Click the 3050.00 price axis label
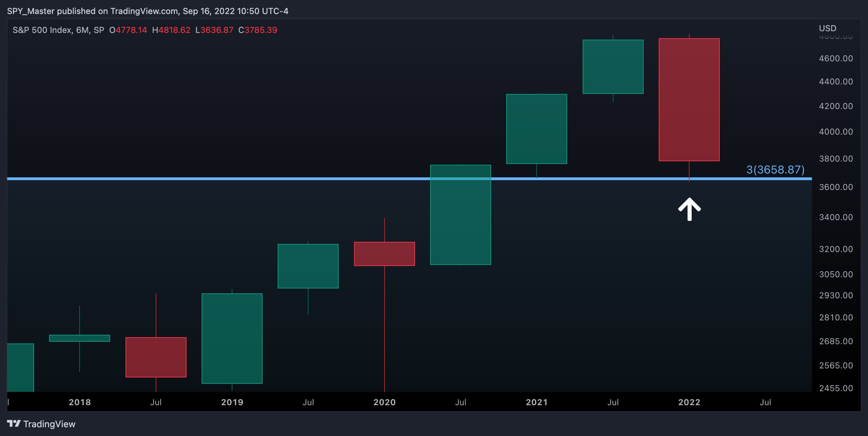The height and width of the screenshot is (436, 868). pos(836,274)
